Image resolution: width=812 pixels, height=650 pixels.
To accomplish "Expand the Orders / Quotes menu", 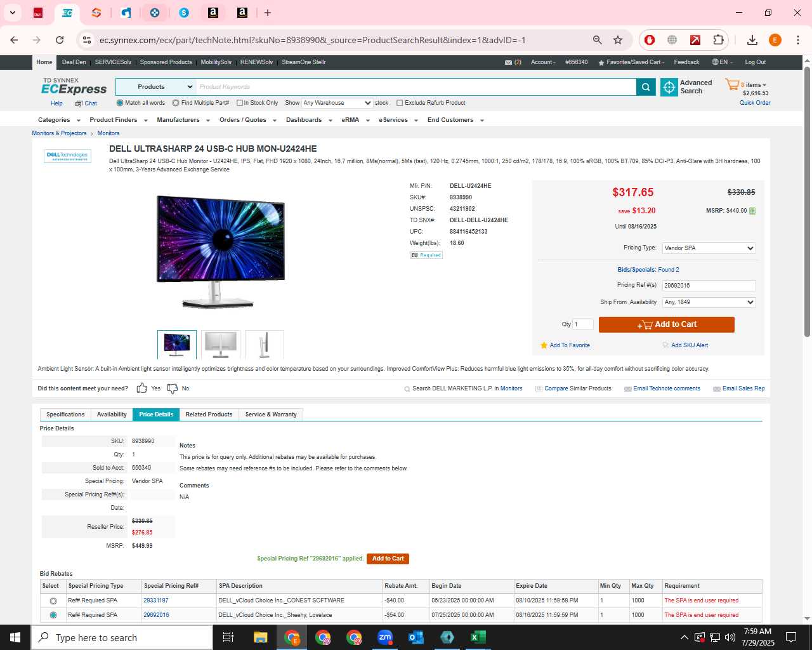I will coord(248,120).
